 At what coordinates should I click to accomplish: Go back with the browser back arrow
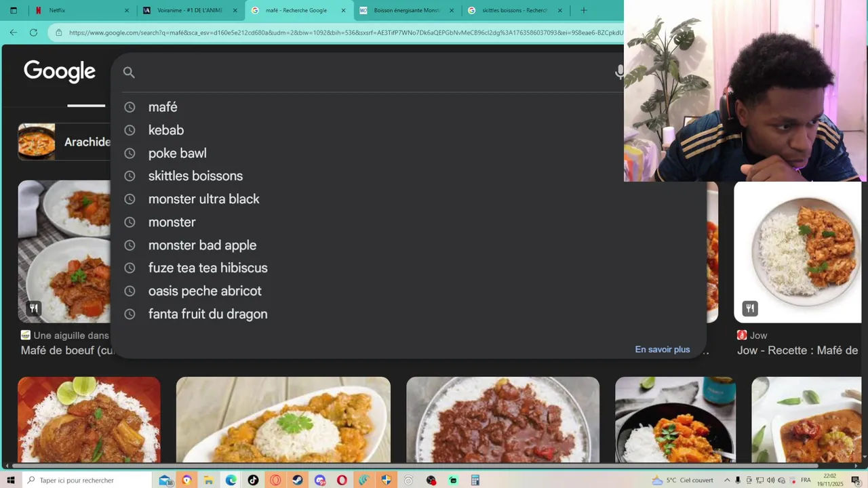(x=14, y=32)
